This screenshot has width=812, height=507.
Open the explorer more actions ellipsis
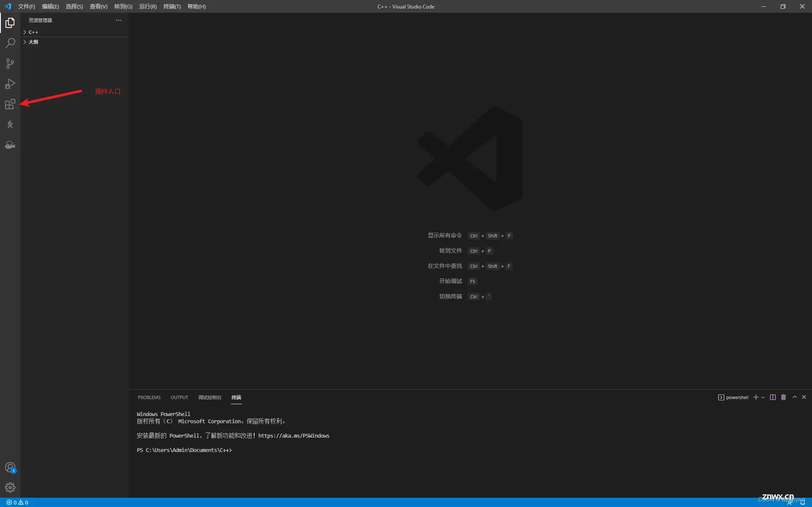point(119,20)
